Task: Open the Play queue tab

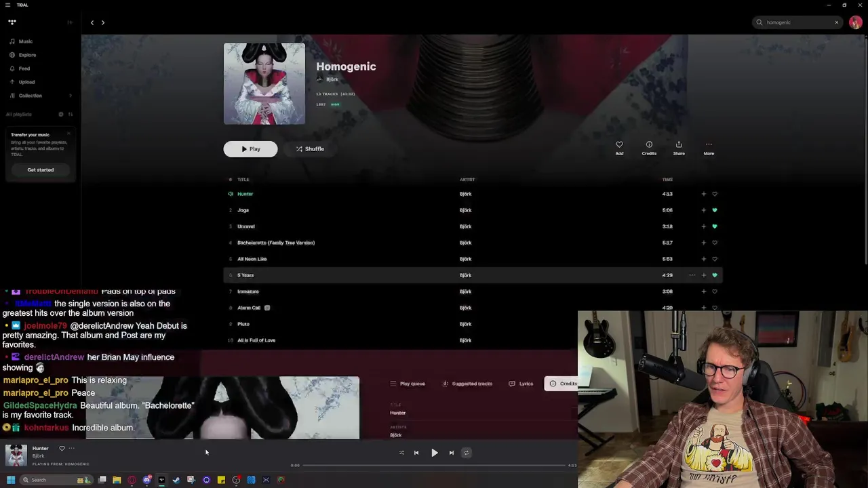Action: click(408, 384)
